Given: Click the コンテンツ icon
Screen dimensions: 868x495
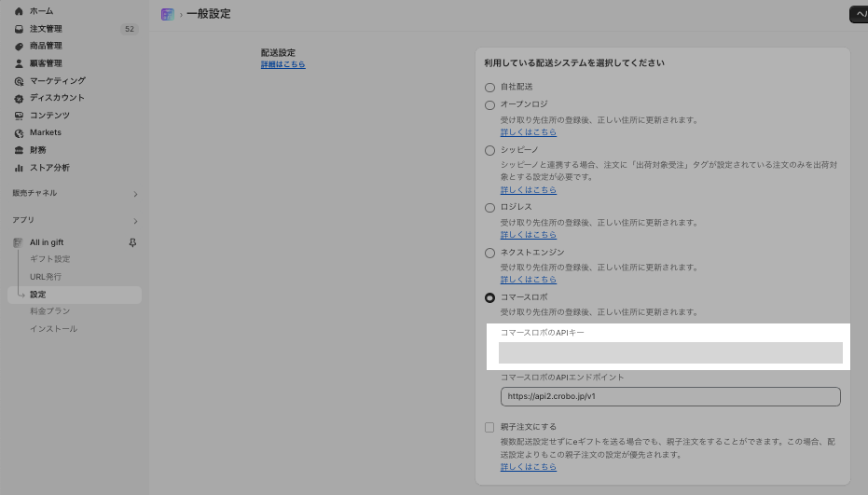Looking at the screenshot, I should [x=19, y=116].
